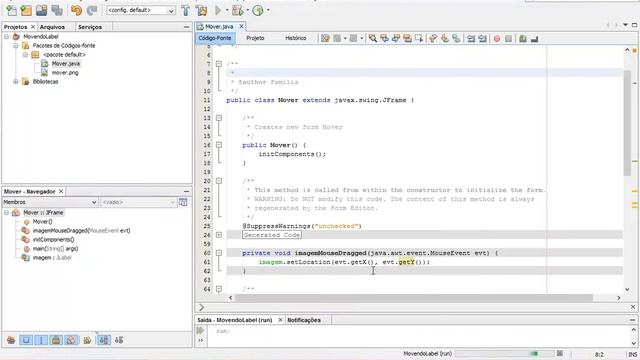Switch to the Serviços tab
This screenshot has width=640, height=360.
(90, 27)
